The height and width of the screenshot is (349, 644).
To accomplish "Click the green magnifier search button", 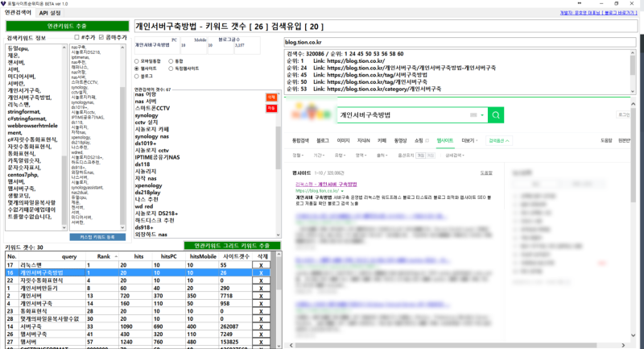I will pos(496,115).
